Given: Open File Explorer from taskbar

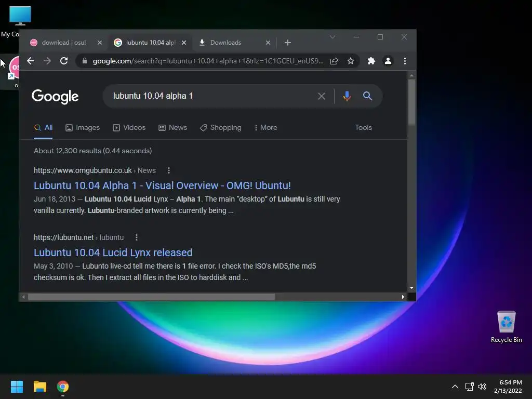Looking at the screenshot, I should coord(39,387).
